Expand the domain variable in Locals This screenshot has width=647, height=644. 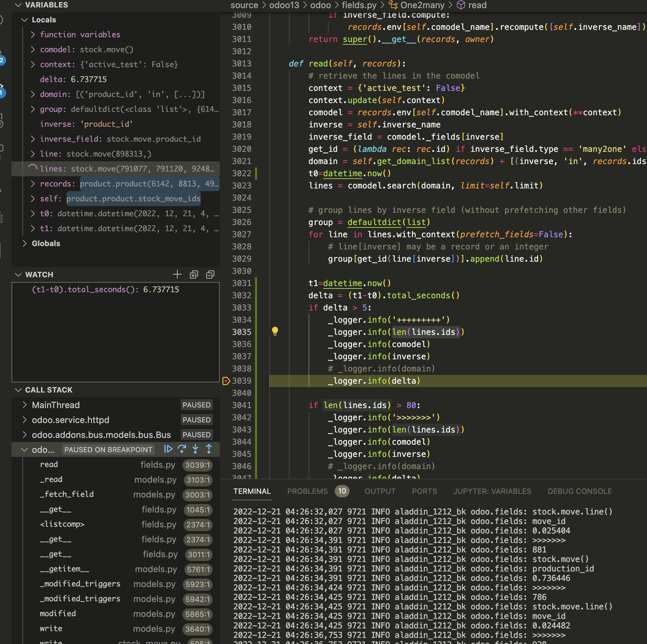pos(33,94)
